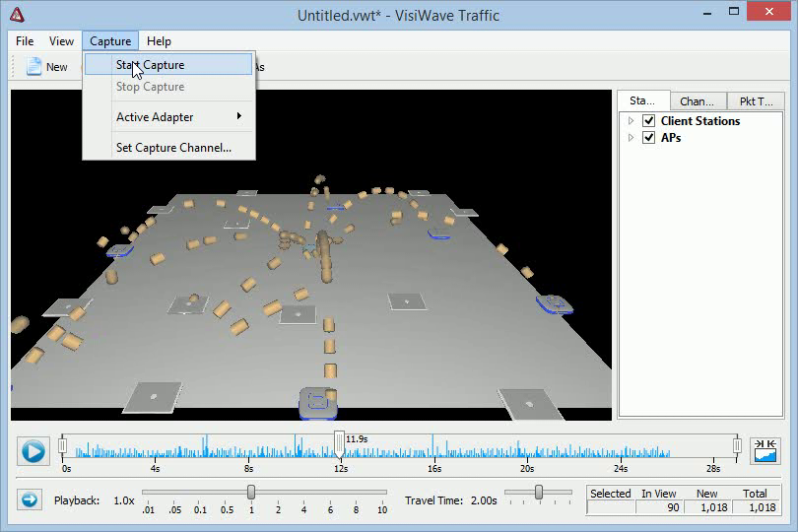798x532 pixels.
Task: Expand the APs tree node
Action: point(632,138)
